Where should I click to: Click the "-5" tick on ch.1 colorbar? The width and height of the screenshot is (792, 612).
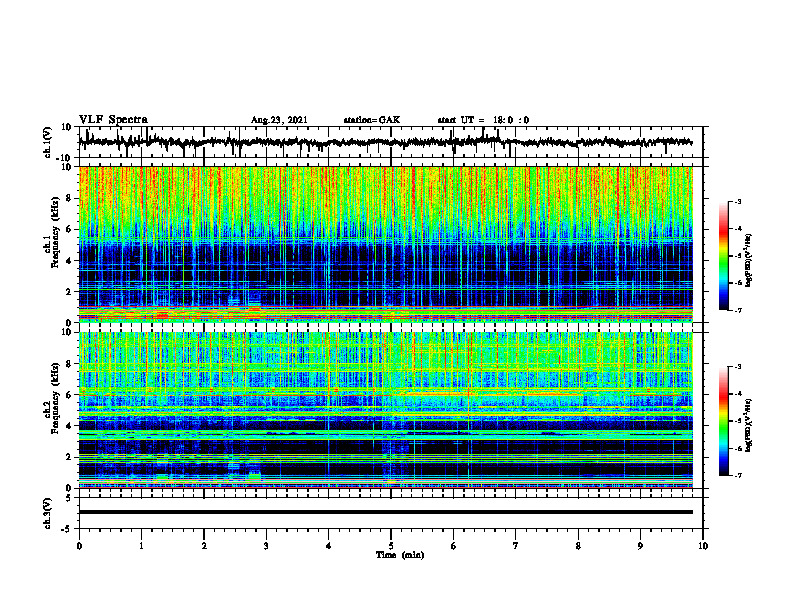pyautogui.click(x=737, y=256)
